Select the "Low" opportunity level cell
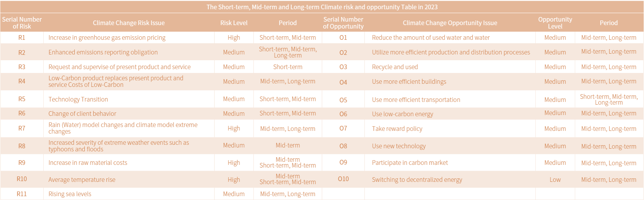 coord(555,180)
